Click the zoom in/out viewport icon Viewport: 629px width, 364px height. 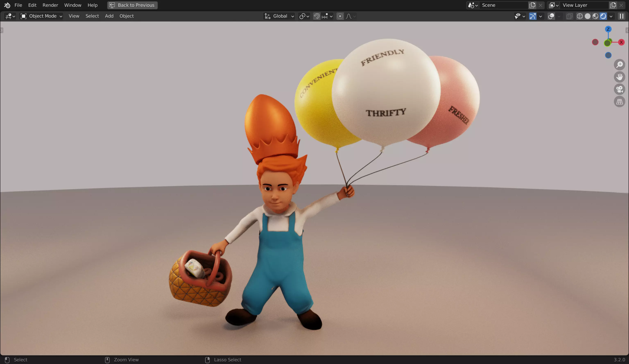click(619, 65)
